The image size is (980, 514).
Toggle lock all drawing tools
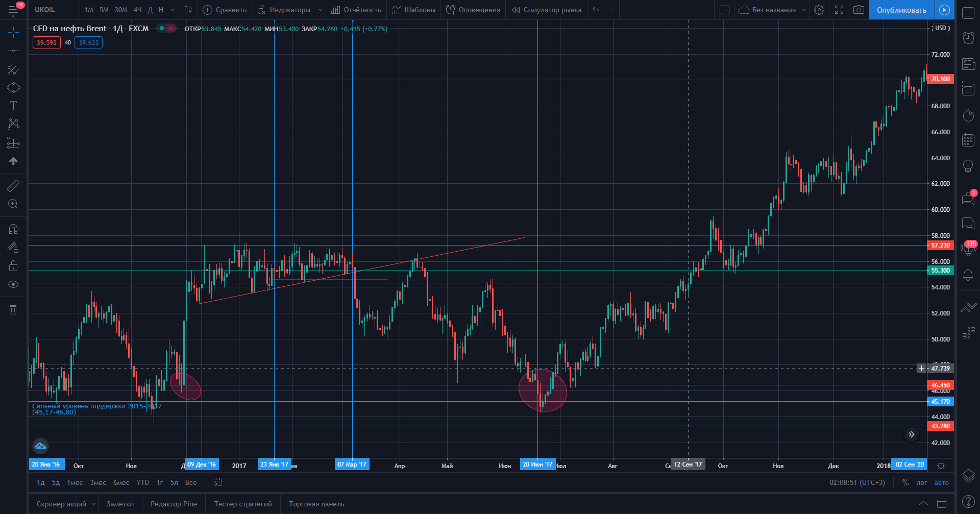(x=13, y=266)
